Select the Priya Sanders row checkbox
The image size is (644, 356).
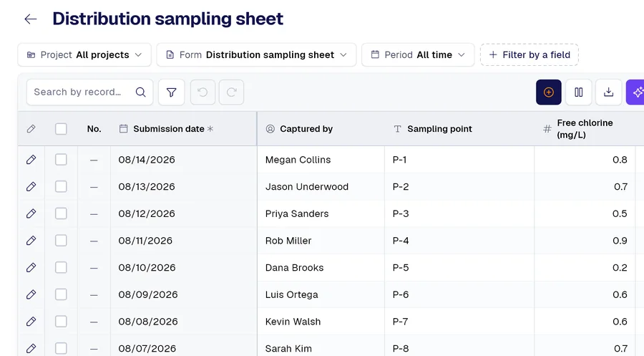61,213
